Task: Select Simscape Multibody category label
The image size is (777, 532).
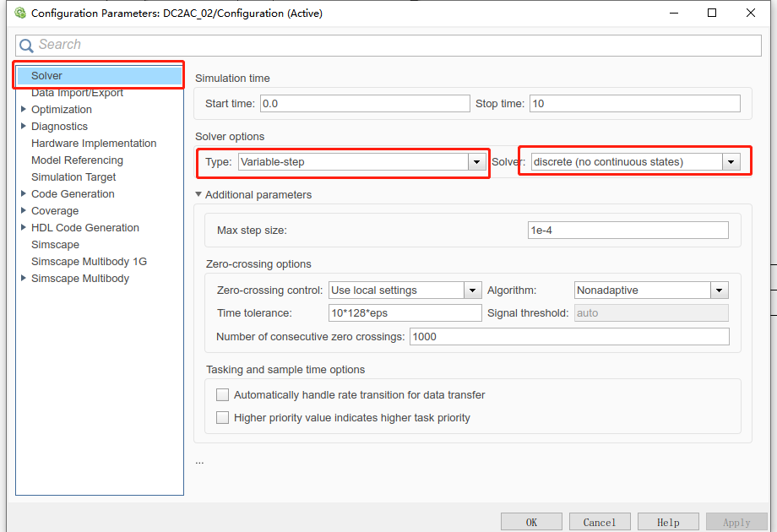Action: (79, 279)
